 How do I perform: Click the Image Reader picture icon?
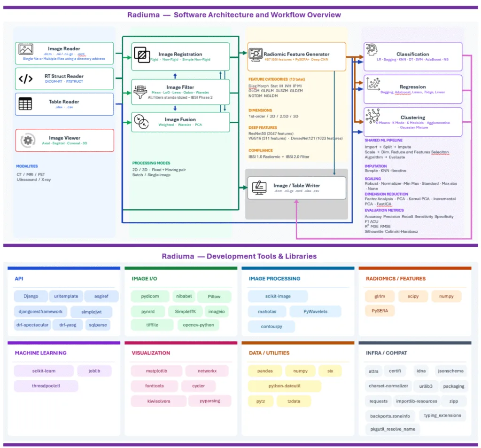coord(26,49)
